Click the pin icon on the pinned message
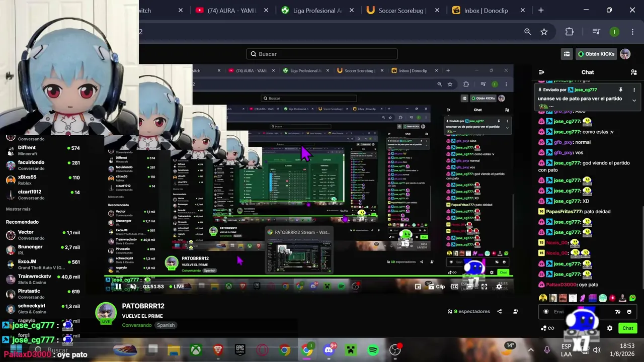This screenshot has height=362, width=644. tap(621, 89)
